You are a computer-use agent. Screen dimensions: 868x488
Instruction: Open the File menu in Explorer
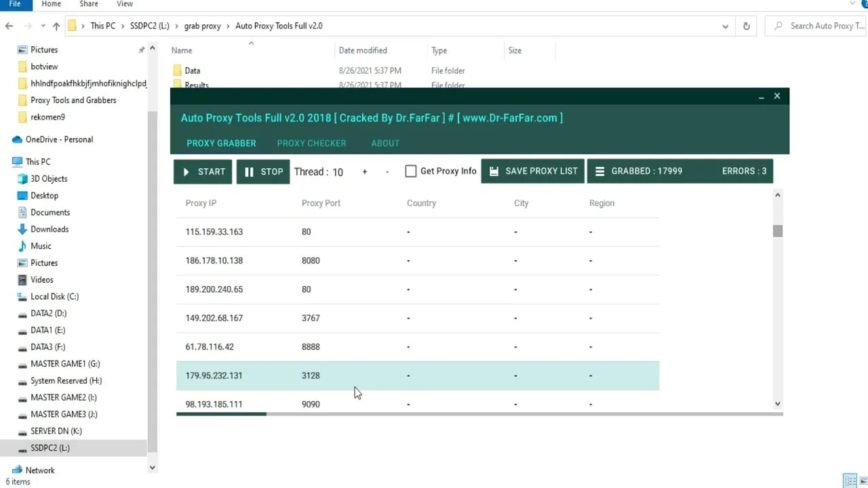[x=14, y=4]
